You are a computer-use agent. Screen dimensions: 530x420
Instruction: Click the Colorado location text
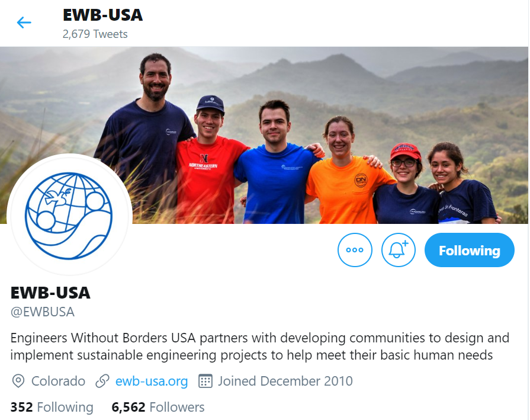tap(58, 381)
